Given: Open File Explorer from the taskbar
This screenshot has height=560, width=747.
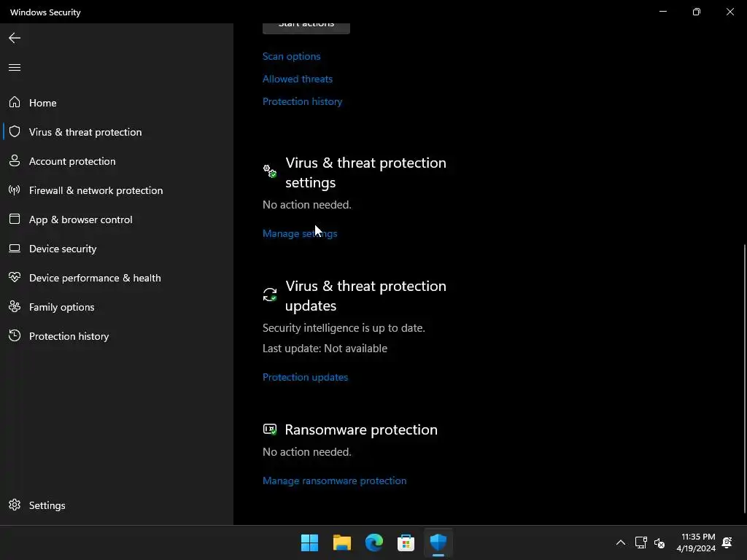Looking at the screenshot, I should coord(342,542).
